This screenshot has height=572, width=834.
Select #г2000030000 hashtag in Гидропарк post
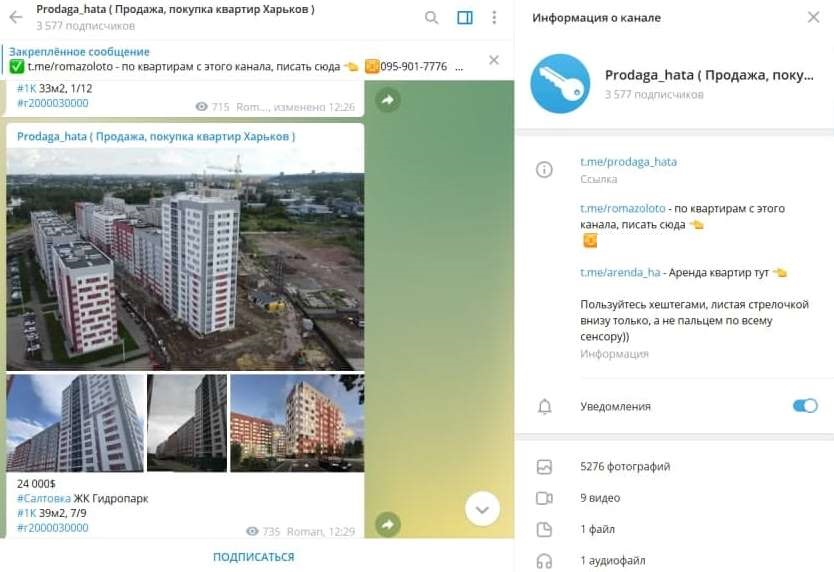point(53,527)
